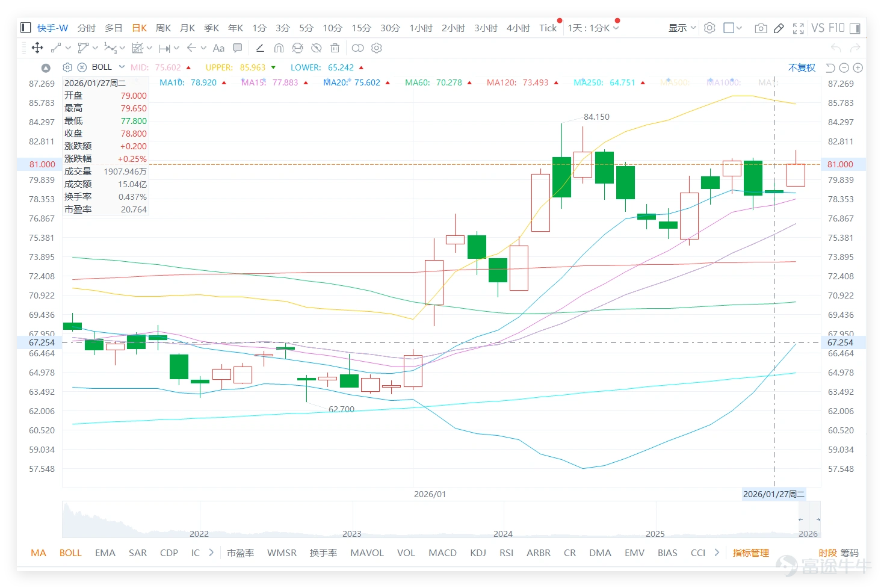Image resolution: width=884 pixels, height=588 pixels.
Task: Select the move/pan cross-arrow tool
Action: click(x=37, y=48)
